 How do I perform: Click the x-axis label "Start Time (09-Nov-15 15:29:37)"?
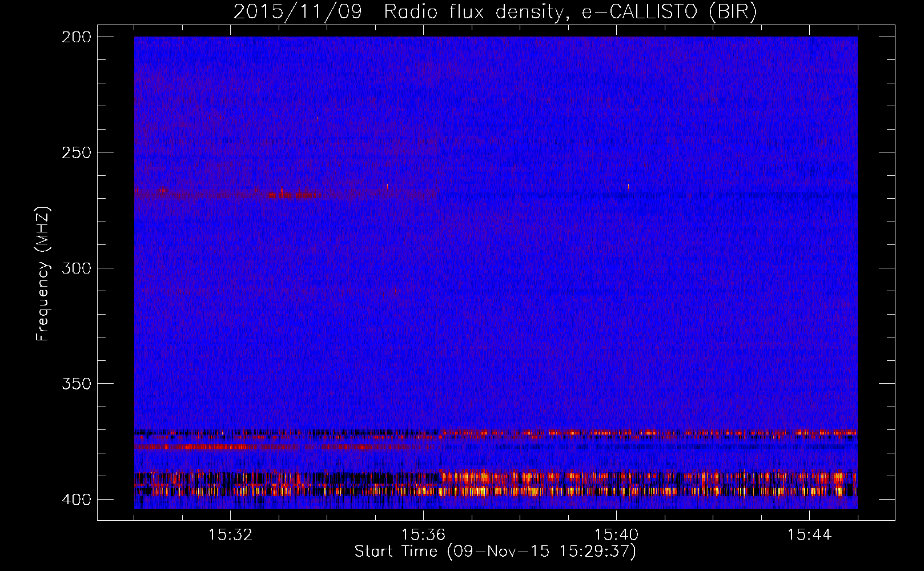click(x=495, y=552)
